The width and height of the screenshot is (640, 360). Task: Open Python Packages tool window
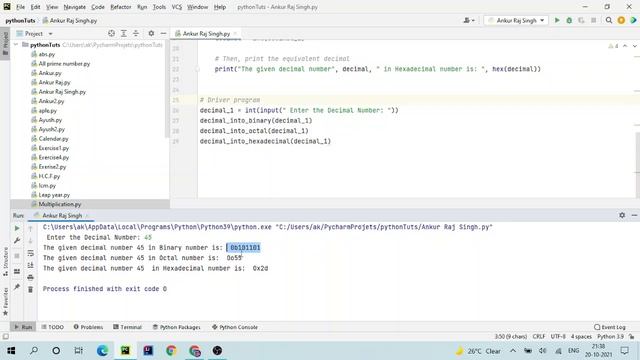pos(176,327)
